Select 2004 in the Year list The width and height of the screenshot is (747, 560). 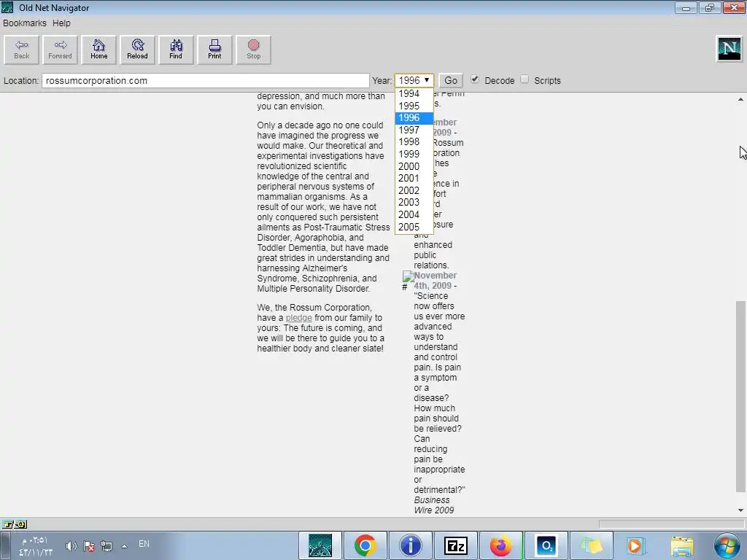pyautogui.click(x=414, y=215)
